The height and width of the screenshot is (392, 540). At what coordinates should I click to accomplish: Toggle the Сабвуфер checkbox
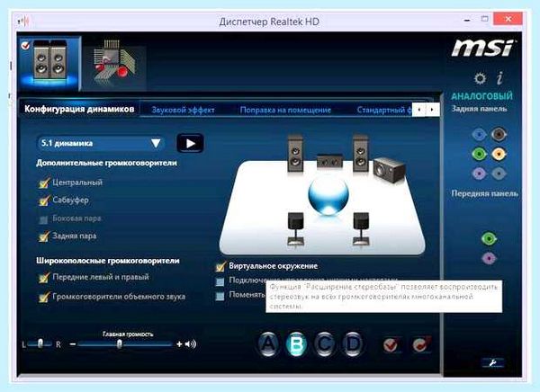point(44,200)
